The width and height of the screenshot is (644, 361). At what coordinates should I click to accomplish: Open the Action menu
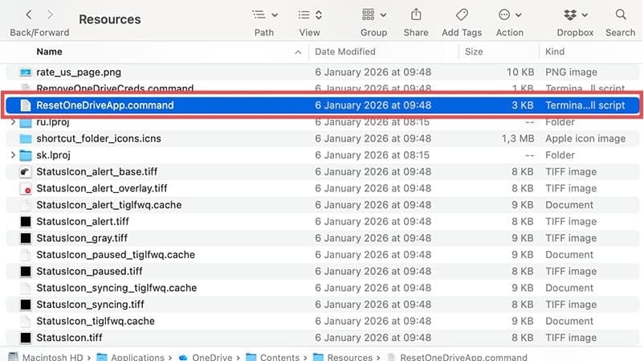(x=510, y=14)
